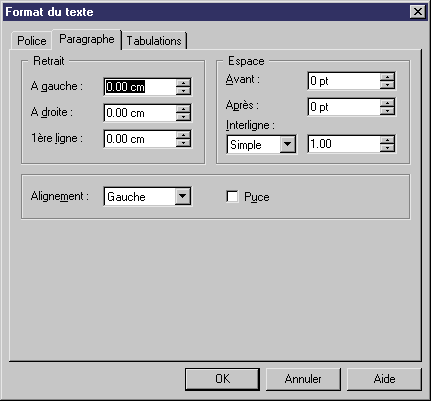This screenshot has height=401, width=431.
Task: Select the Paragraphe tab
Action: coord(87,39)
